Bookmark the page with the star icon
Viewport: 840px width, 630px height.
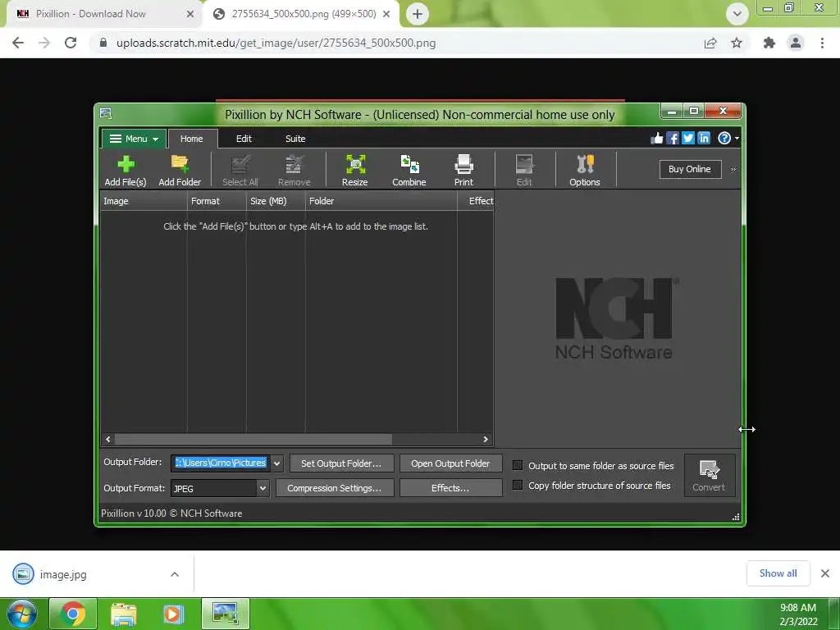coord(737,43)
